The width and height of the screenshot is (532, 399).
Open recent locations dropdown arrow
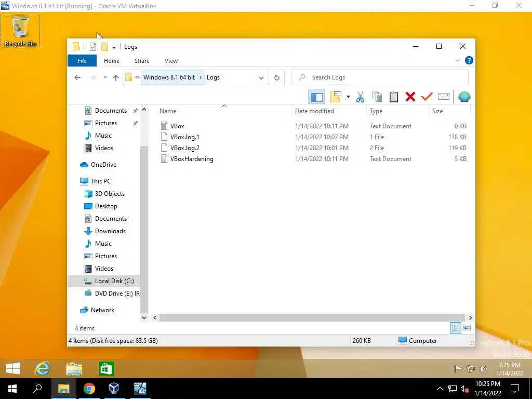point(105,77)
